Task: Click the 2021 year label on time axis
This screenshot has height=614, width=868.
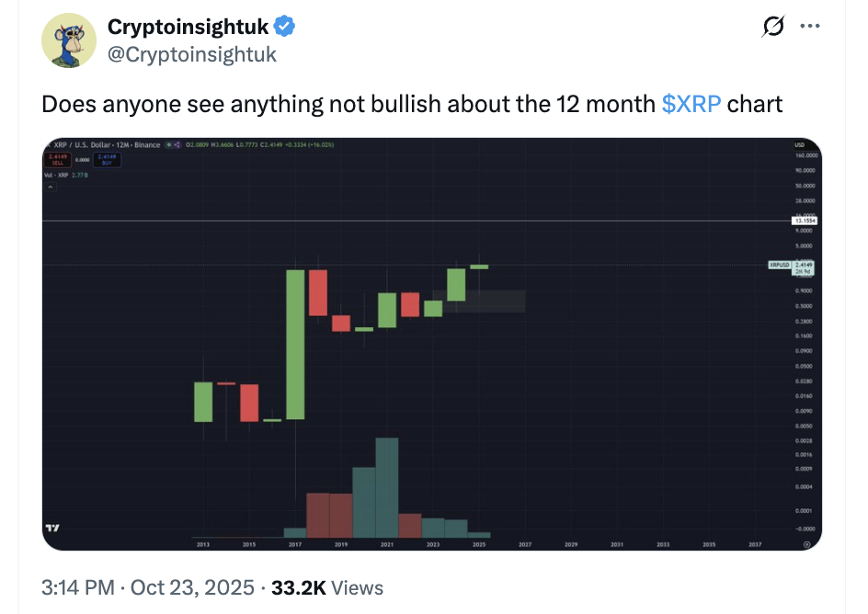Action: [x=387, y=544]
